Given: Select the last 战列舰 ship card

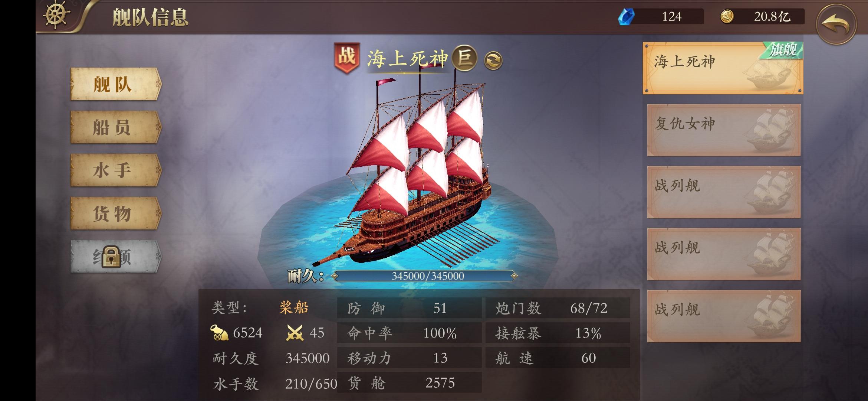Looking at the screenshot, I should [724, 316].
